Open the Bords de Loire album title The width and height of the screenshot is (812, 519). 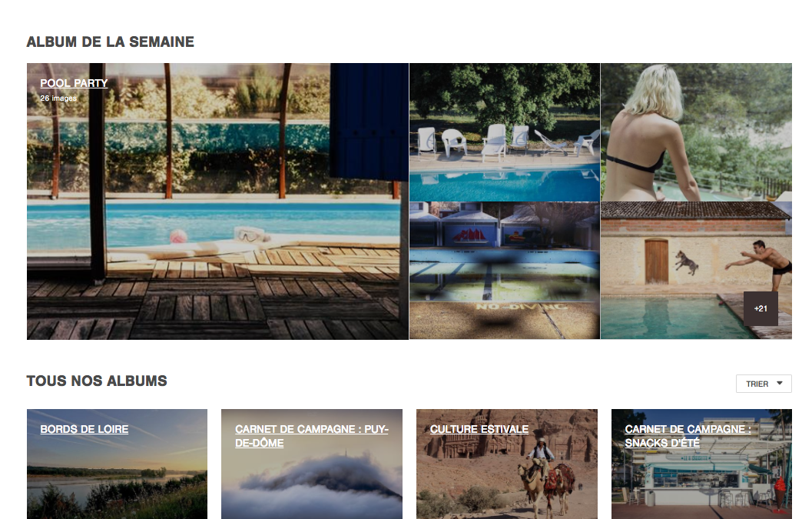(x=85, y=429)
